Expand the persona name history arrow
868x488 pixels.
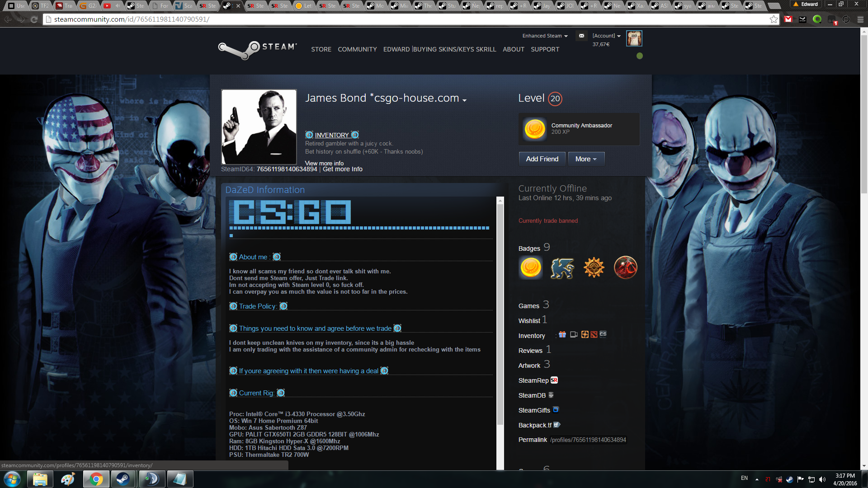coord(464,100)
